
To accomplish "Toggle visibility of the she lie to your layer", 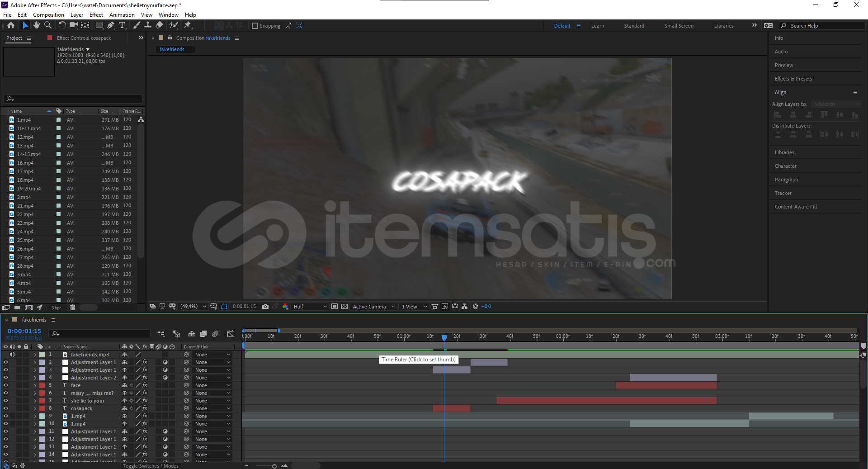I will (x=6, y=401).
